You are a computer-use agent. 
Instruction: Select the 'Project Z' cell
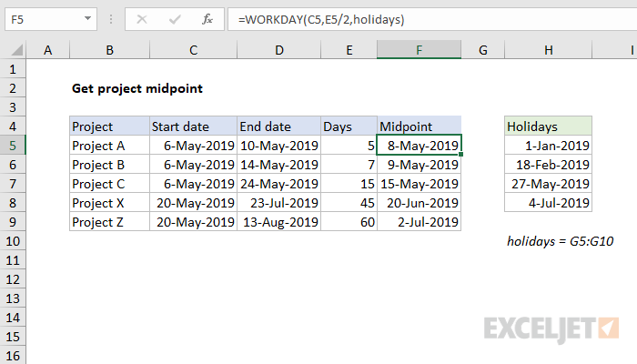[110, 222]
